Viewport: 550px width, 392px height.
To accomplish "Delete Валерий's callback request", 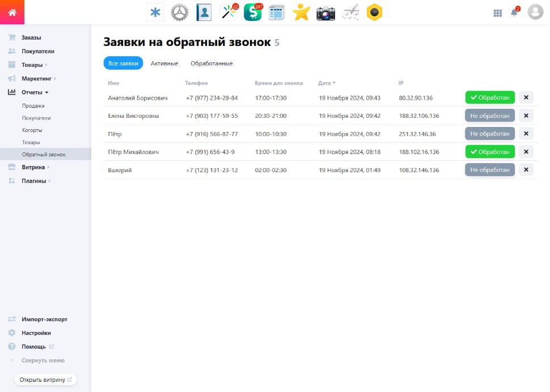I will [526, 169].
